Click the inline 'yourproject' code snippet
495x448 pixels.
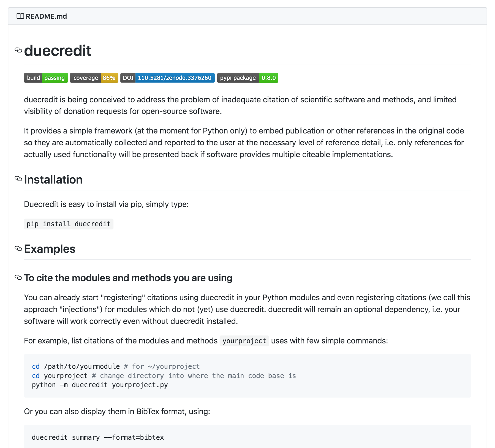pos(244,341)
